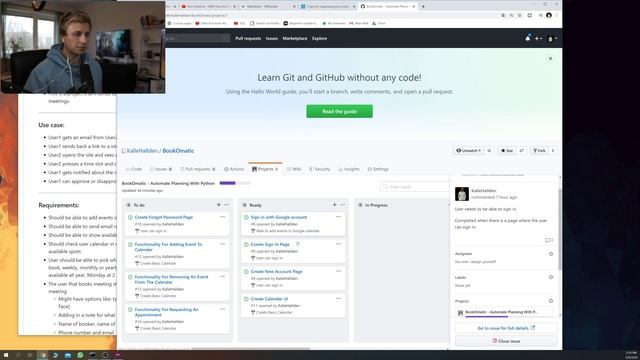The height and width of the screenshot is (360, 640).
Task: Open the KalleHalden owner link
Action: click(142, 151)
